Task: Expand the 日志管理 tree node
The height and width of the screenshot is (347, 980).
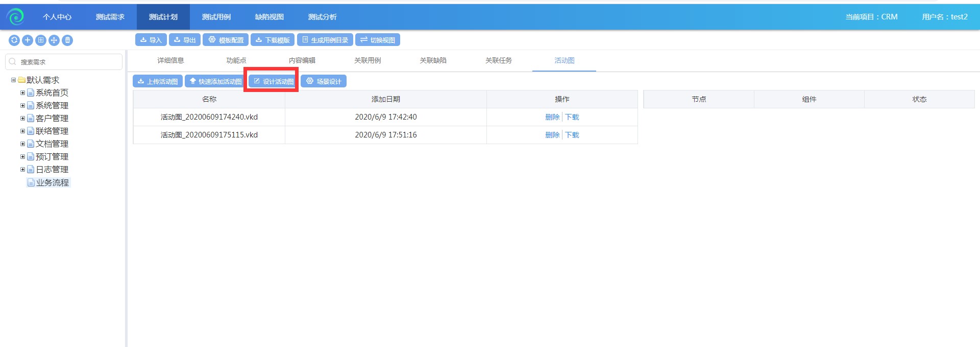Action: 22,170
